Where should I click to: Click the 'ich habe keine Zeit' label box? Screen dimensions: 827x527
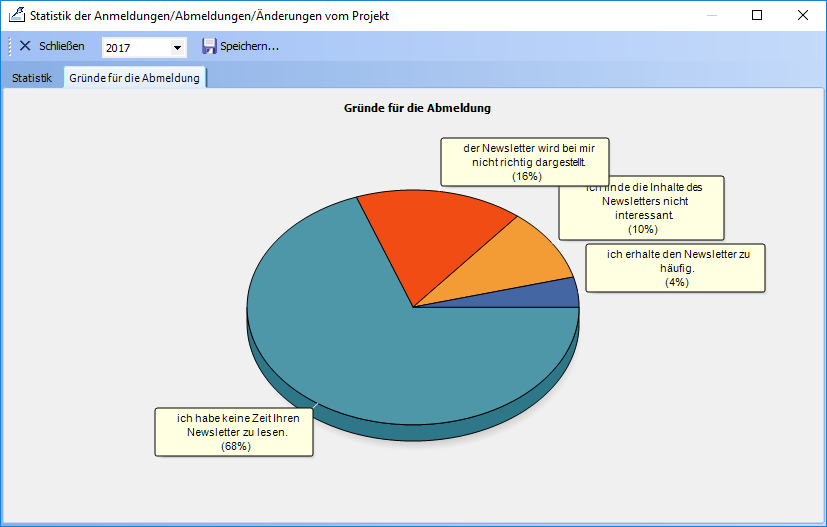pos(234,432)
